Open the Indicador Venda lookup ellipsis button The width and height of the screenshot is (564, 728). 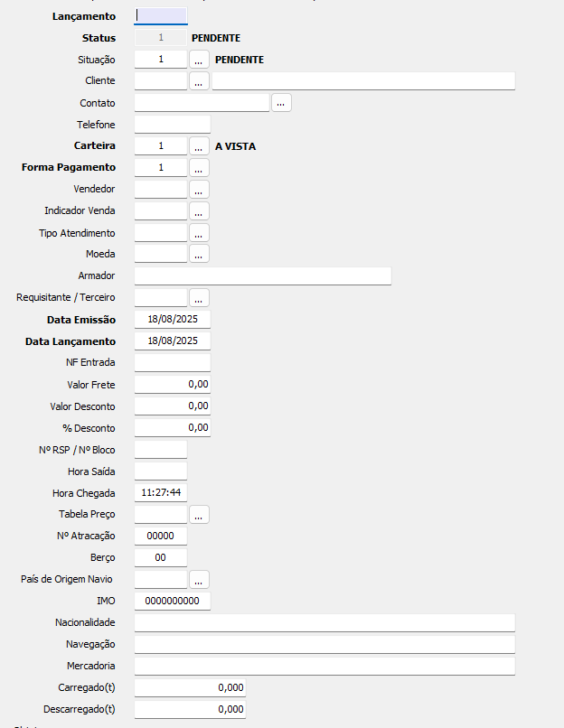199,210
